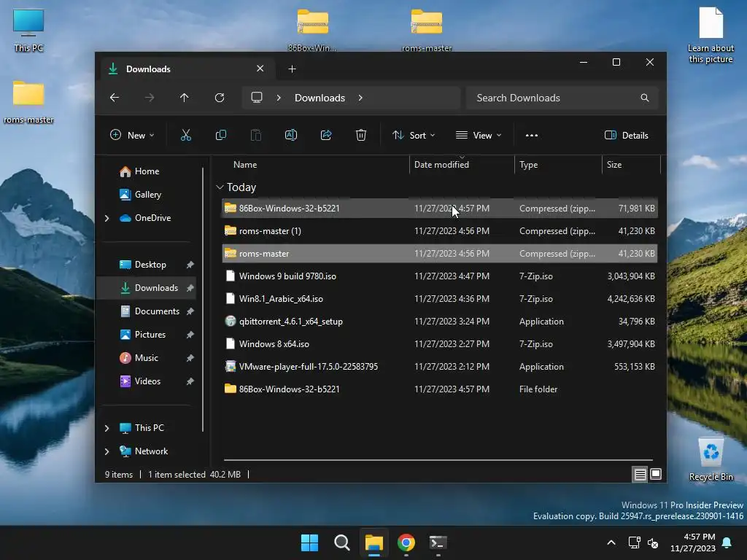This screenshot has width=747, height=560.
Task: Switch to details list view icon in status bar
Action: 640,474
